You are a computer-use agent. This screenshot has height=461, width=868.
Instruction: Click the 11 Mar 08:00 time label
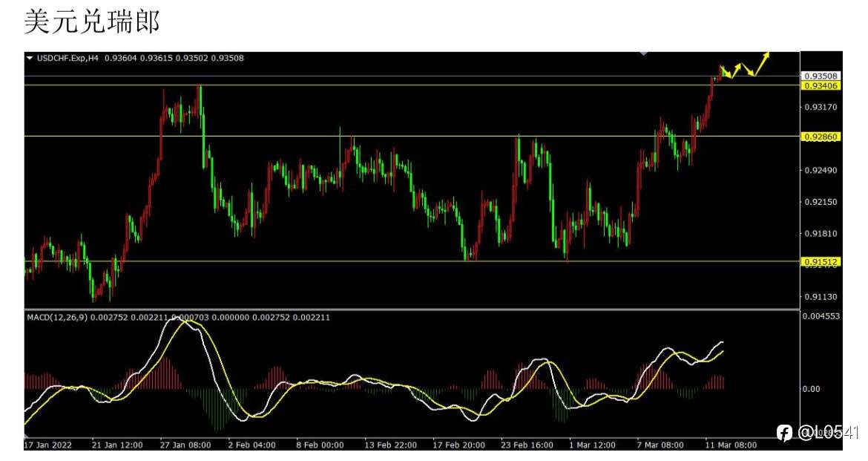click(731, 445)
